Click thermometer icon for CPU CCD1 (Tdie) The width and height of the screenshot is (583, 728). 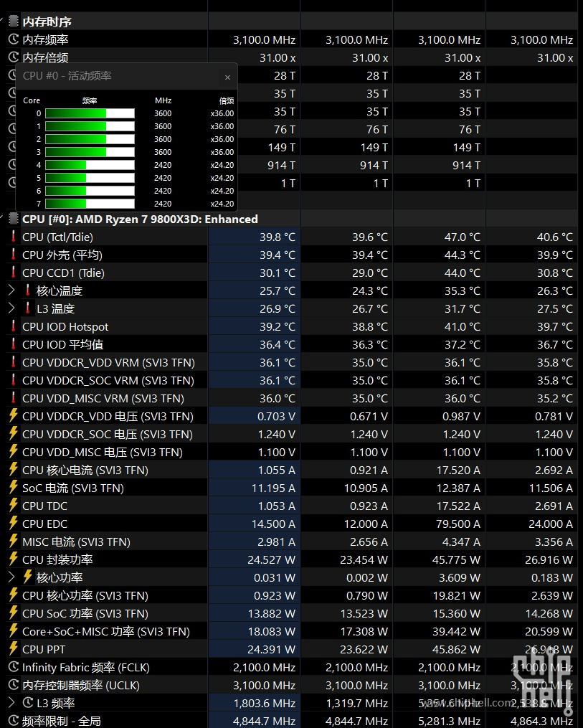pos(14,273)
